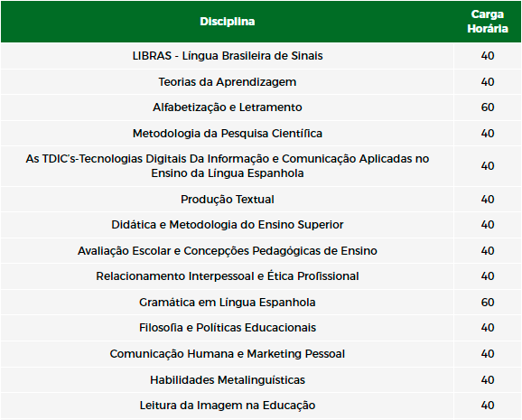Click the Habilidades Metalinguísticas row
Viewport: 522px width, 420px height.
click(261, 379)
